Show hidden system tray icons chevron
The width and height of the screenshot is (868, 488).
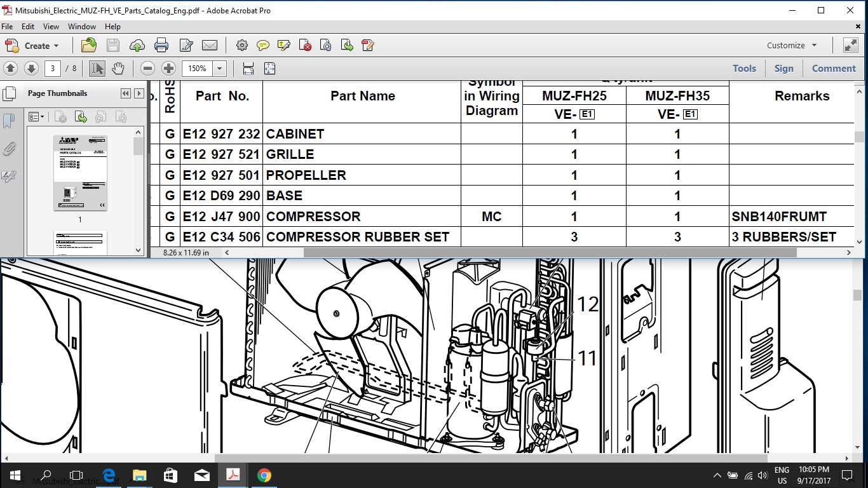pos(717,475)
